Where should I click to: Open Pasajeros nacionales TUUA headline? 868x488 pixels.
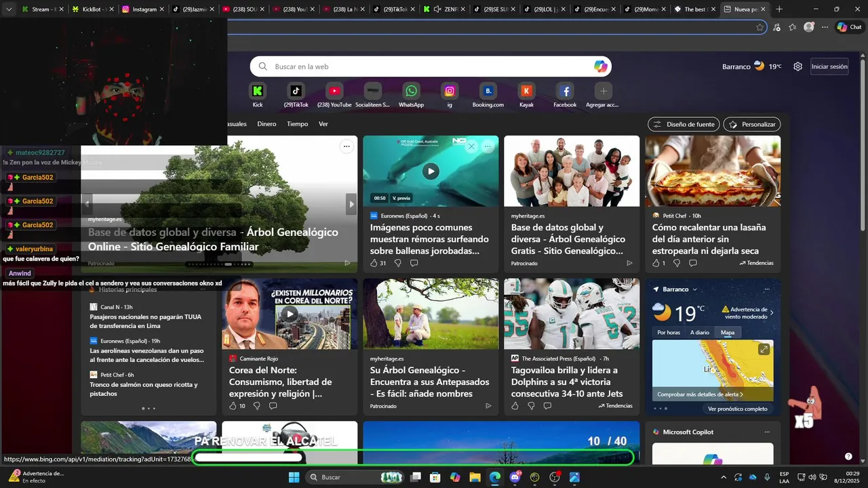pos(145,321)
